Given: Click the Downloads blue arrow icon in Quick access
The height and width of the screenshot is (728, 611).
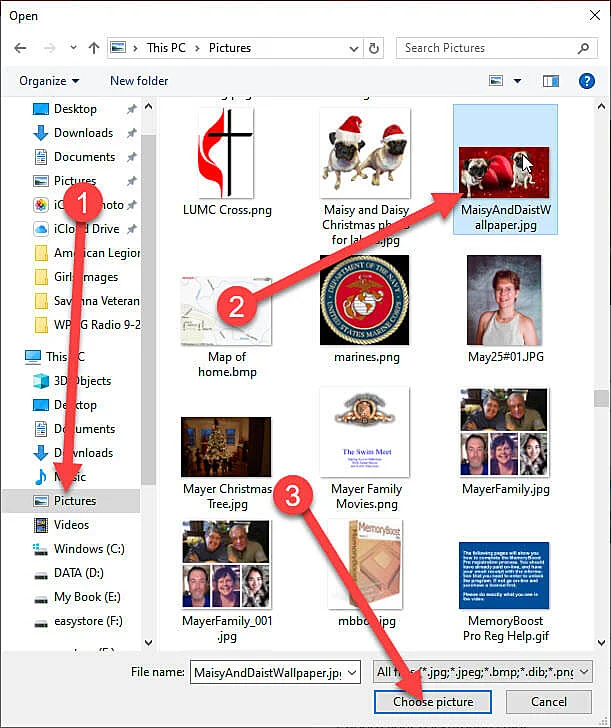Looking at the screenshot, I should point(41,133).
